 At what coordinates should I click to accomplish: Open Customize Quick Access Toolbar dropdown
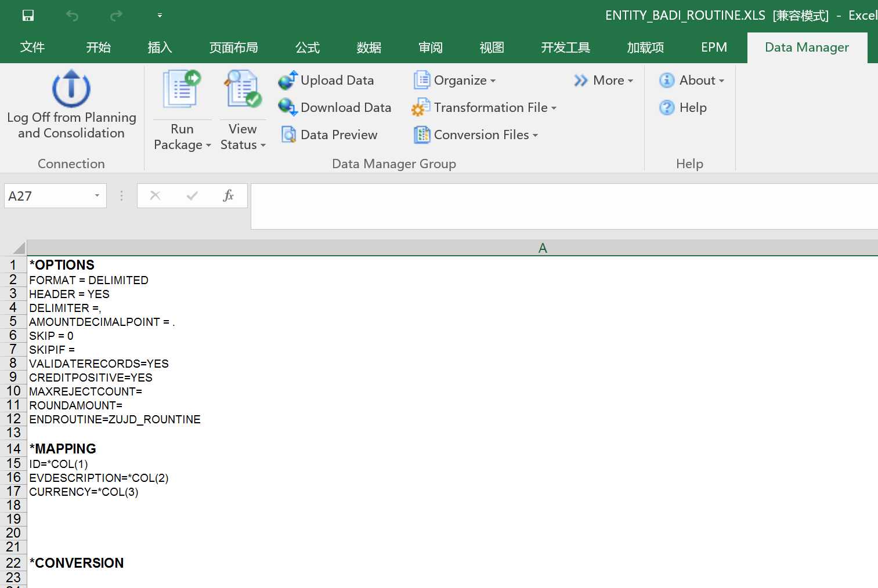coord(160,16)
